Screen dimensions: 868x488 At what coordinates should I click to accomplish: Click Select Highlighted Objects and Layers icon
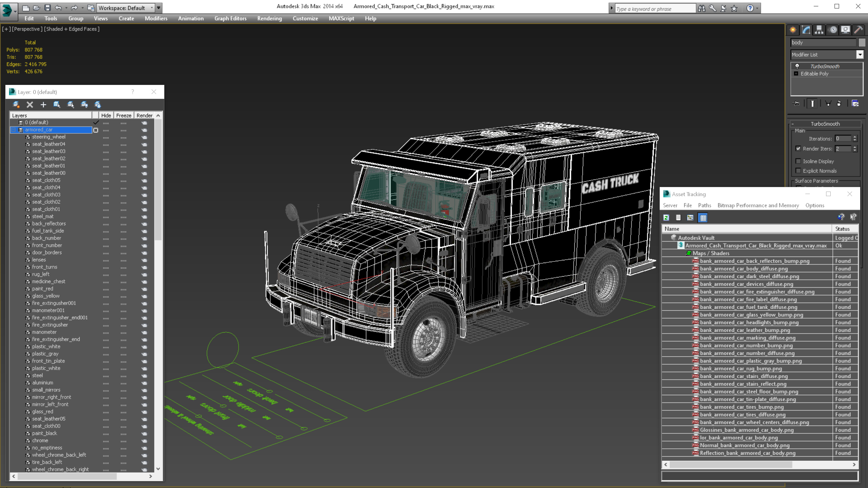[x=57, y=105]
